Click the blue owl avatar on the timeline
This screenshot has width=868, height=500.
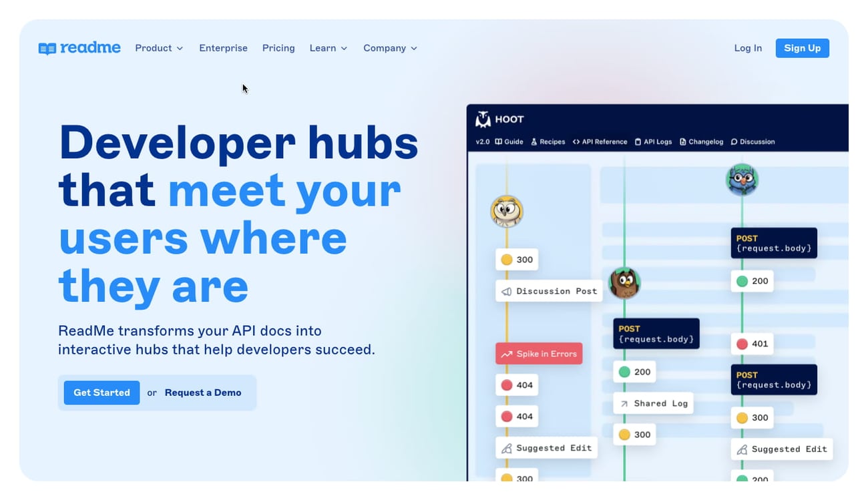[743, 179]
